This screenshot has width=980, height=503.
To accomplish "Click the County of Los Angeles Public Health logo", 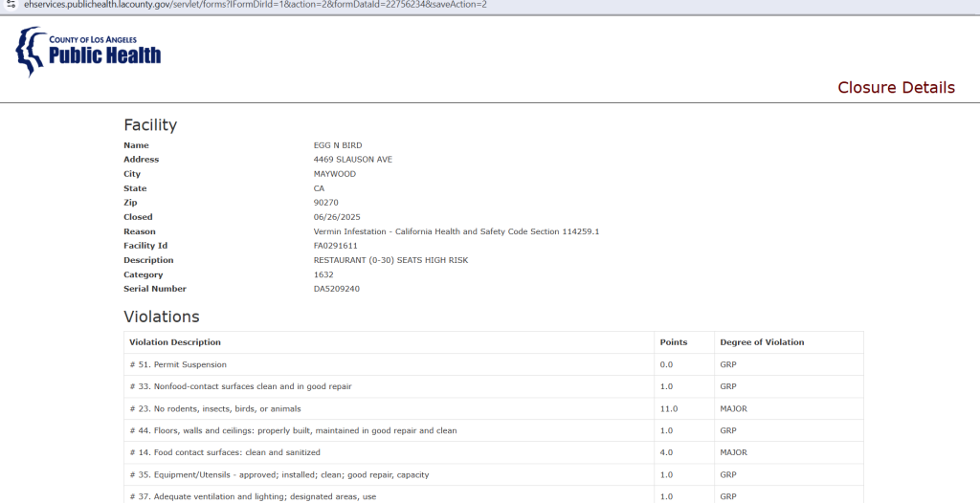I will pos(88,52).
